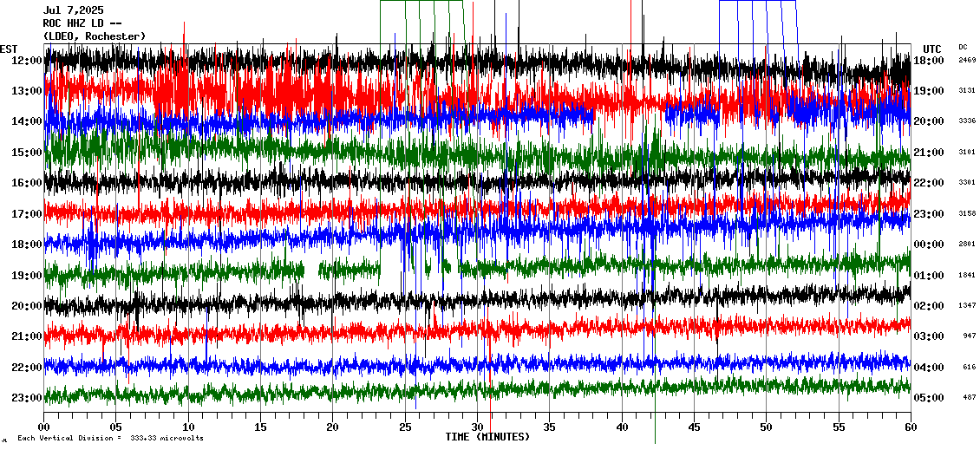Click the 00:00 UTC row label
980x450 pixels.
[x=930, y=245]
